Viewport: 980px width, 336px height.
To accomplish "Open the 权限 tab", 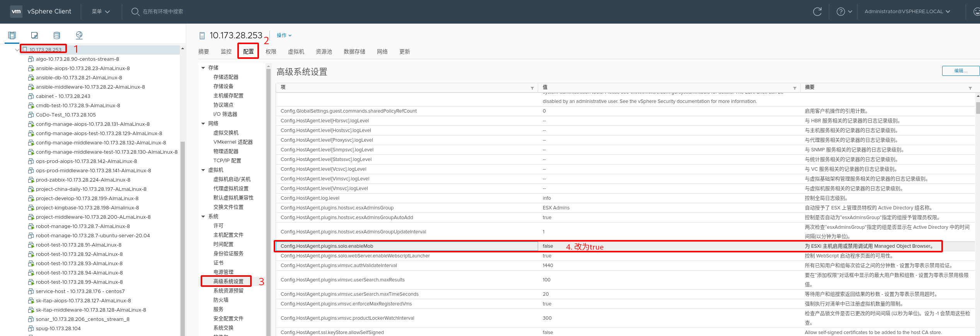I will click(271, 51).
